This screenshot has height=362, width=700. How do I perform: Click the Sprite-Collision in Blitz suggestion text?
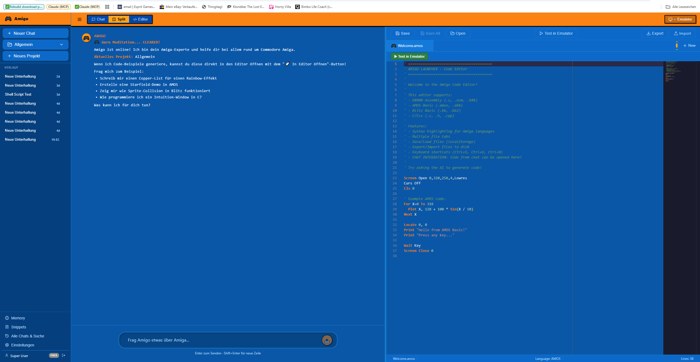pos(155,91)
